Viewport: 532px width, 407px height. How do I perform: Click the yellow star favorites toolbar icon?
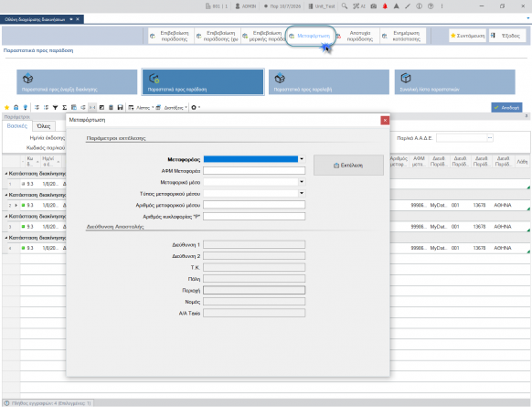pos(6,107)
